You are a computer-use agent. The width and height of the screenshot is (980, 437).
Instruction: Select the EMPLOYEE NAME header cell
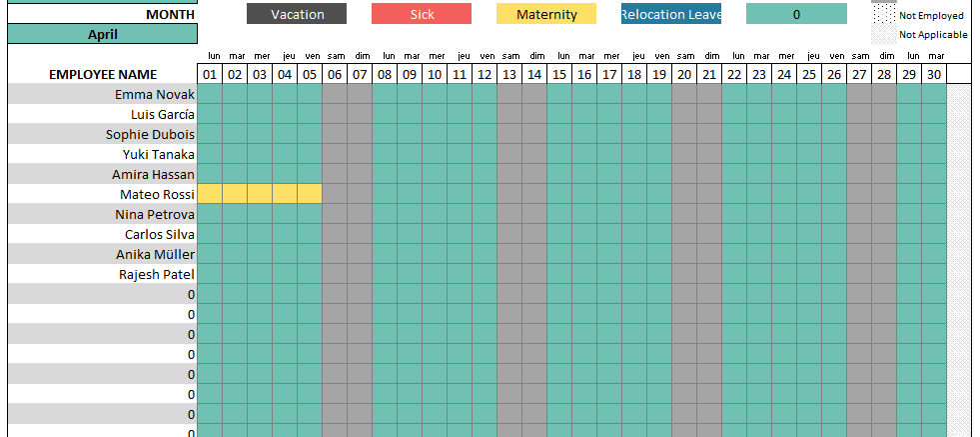click(102, 74)
